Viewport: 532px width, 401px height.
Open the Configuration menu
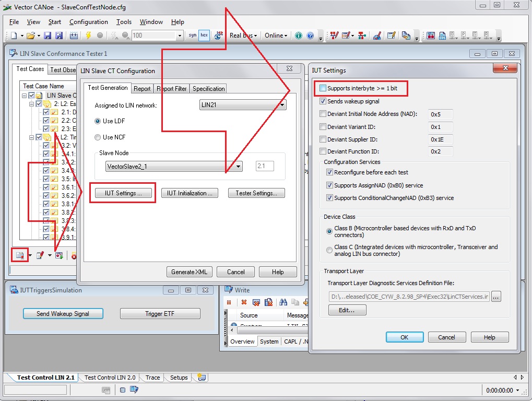point(88,22)
